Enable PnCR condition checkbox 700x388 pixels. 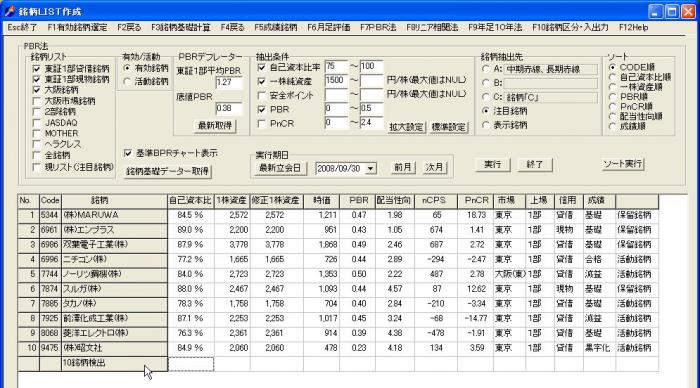262,124
